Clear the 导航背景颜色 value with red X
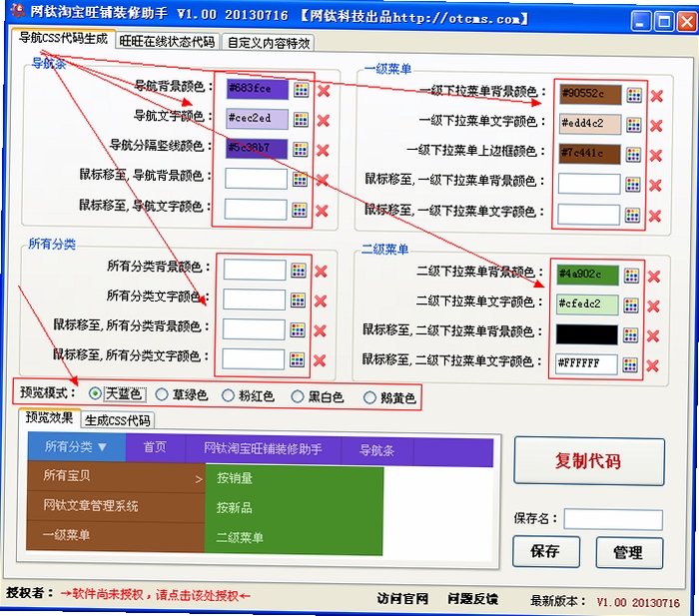The height and width of the screenshot is (616, 699). (x=324, y=91)
